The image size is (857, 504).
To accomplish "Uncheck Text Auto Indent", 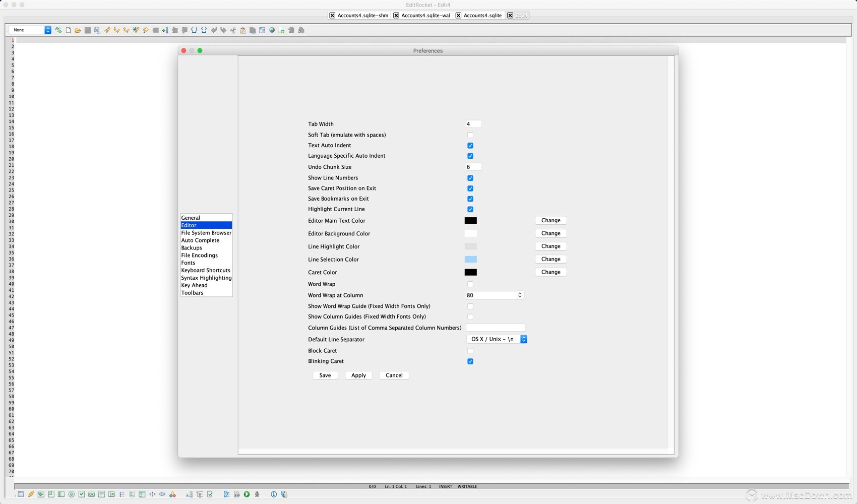I will (x=470, y=146).
